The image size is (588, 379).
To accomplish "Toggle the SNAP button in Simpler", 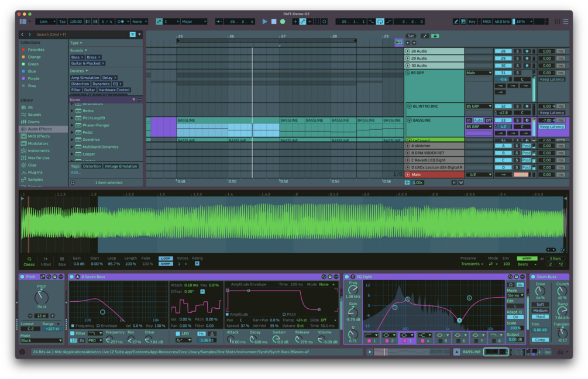I will pyautogui.click(x=166, y=264).
